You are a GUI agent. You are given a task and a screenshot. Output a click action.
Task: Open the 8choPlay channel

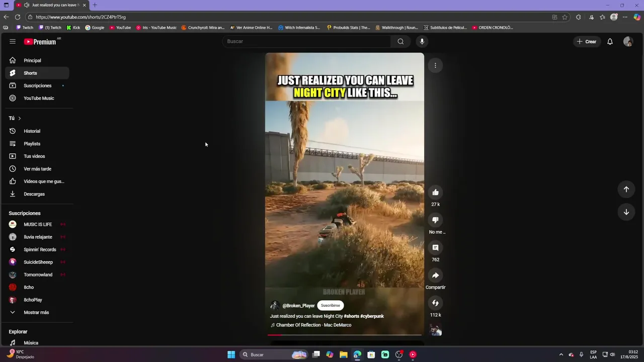tap(37, 300)
